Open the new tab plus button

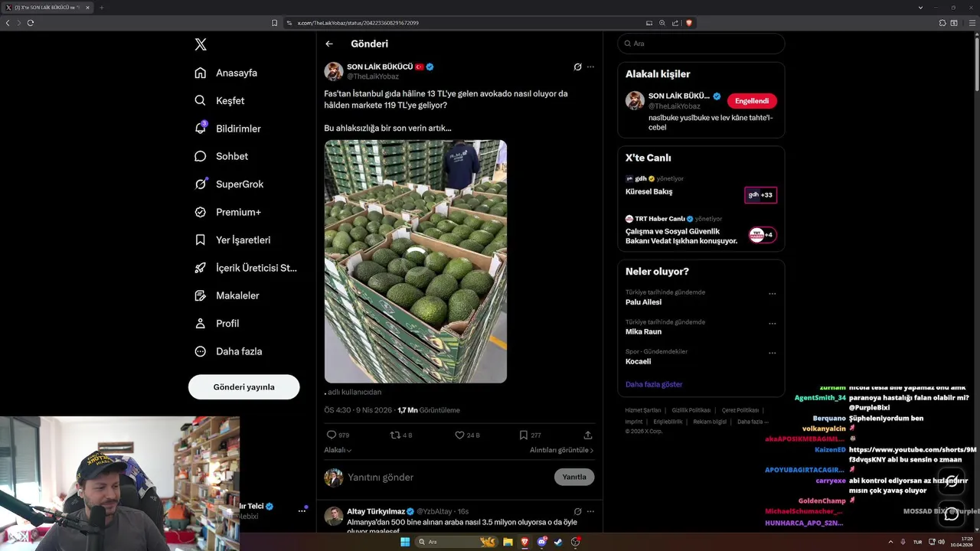101,8
